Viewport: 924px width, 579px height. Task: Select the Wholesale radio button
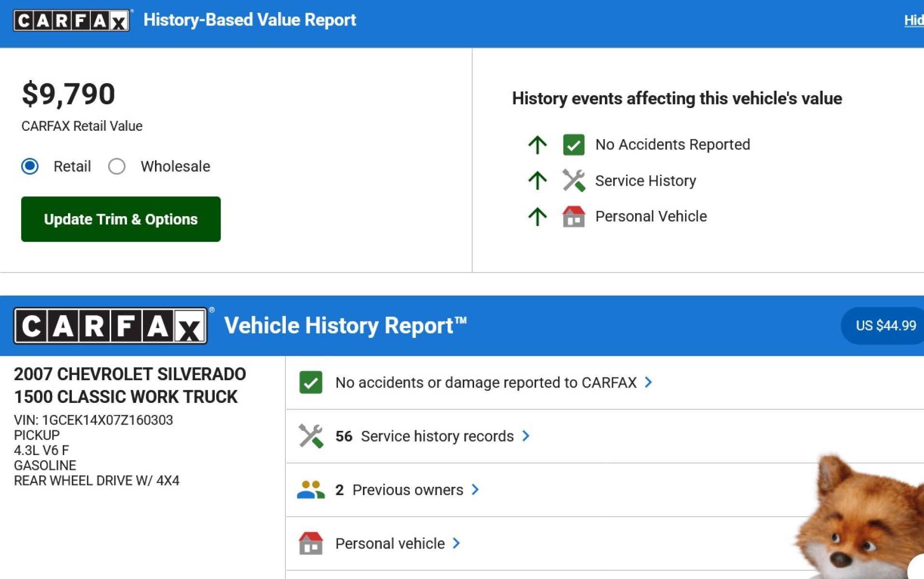(117, 166)
